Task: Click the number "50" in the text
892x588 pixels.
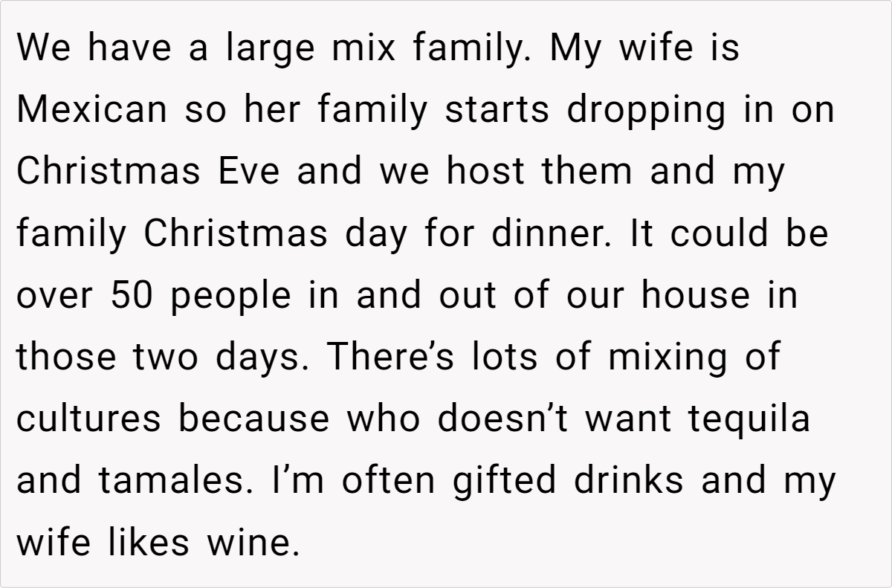Action: coord(132,296)
